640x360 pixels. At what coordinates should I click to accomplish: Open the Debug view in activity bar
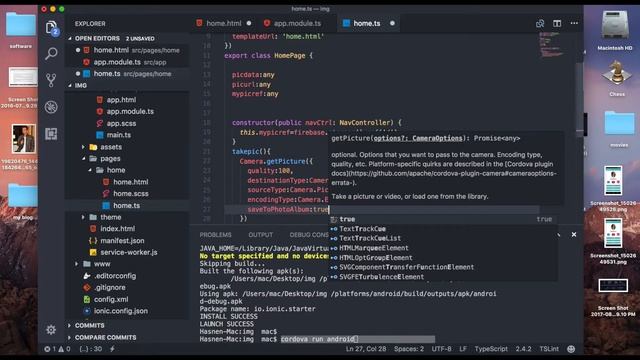[x=51, y=107]
